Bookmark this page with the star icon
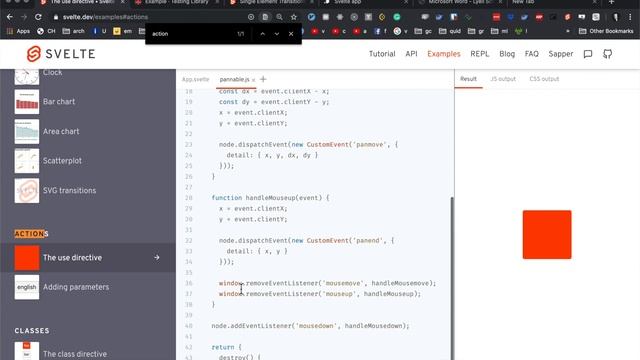The height and width of the screenshot is (360, 640). click(294, 17)
